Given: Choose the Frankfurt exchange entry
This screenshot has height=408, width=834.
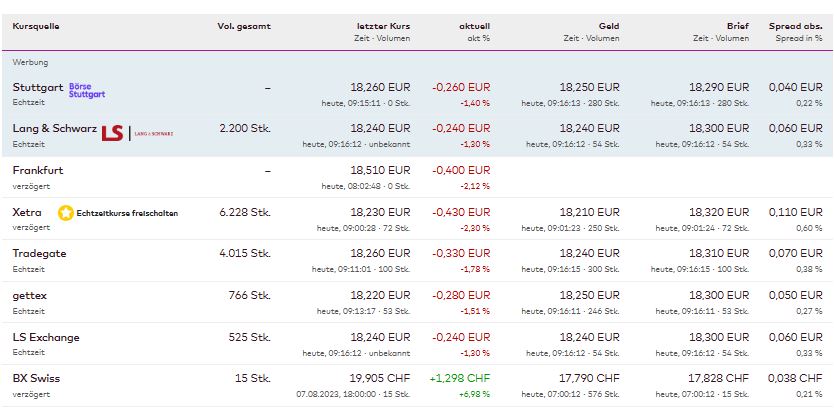Looking at the screenshot, I should [x=38, y=170].
